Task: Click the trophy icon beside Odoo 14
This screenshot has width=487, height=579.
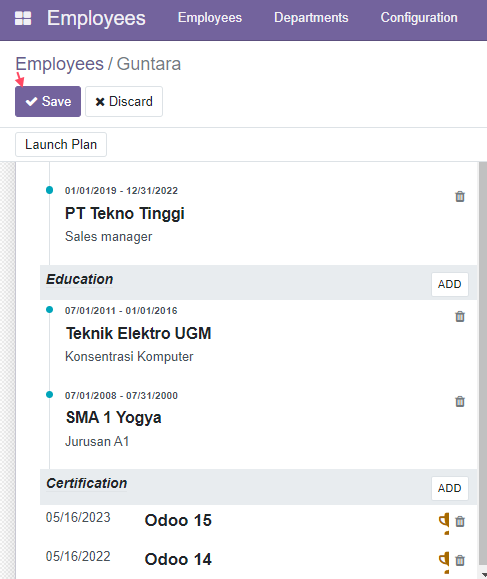Action: (x=444, y=562)
